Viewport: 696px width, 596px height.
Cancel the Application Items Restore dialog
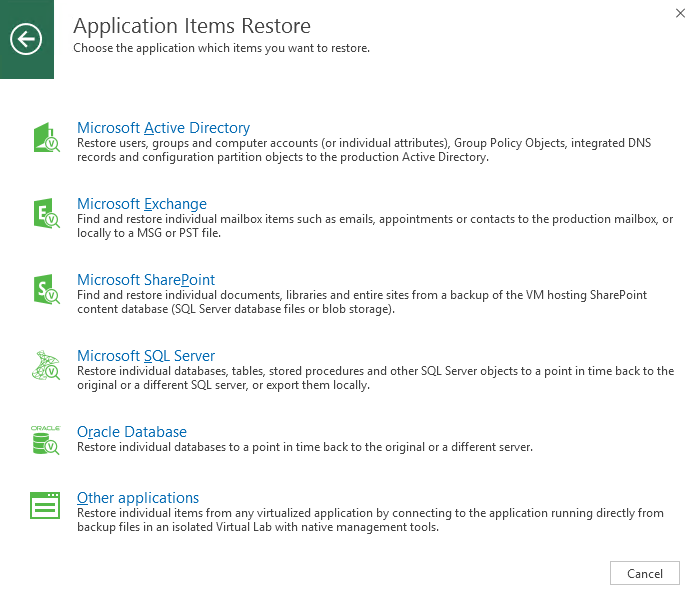pyautogui.click(x=645, y=573)
